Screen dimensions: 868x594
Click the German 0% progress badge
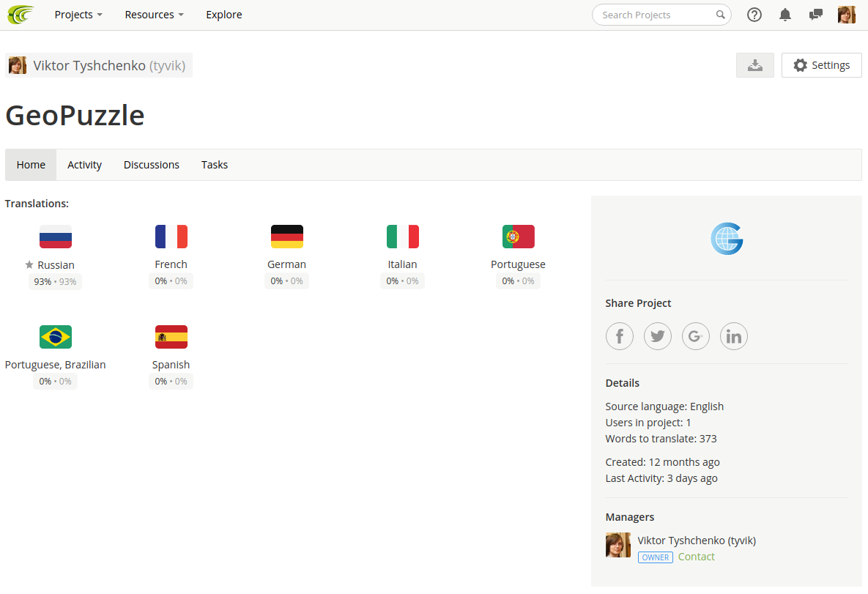pos(286,281)
